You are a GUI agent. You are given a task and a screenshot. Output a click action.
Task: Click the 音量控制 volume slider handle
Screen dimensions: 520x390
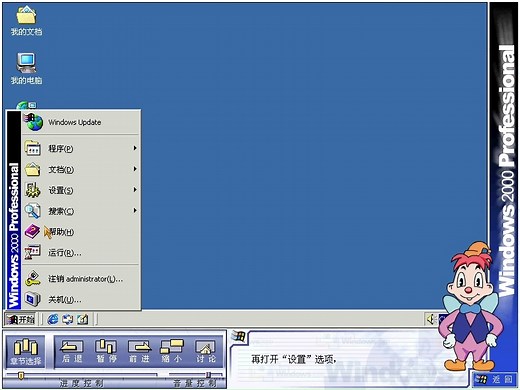(x=208, y=376)
